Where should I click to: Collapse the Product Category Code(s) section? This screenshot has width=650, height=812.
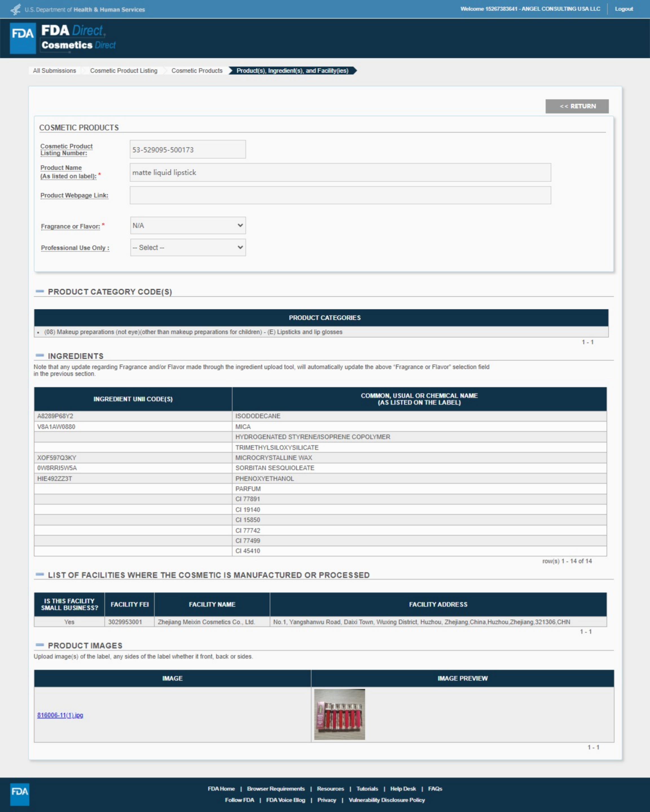pyautogui.click(x=39, y=291)
